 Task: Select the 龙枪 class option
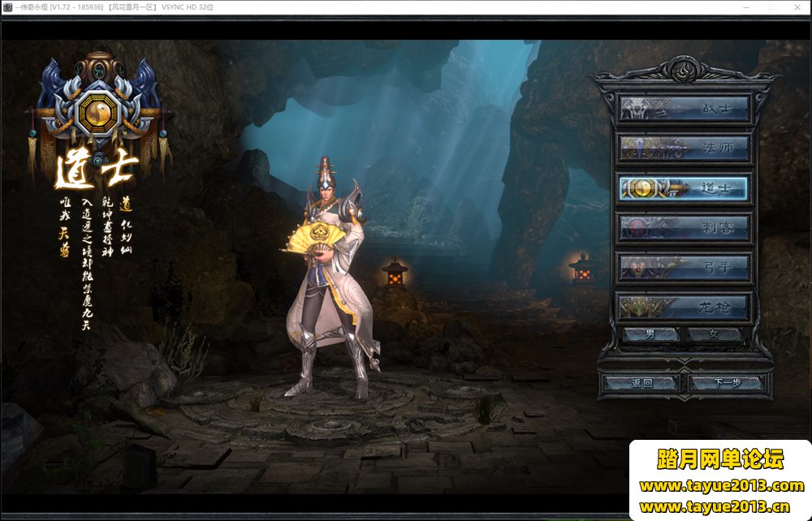point(684,307)
